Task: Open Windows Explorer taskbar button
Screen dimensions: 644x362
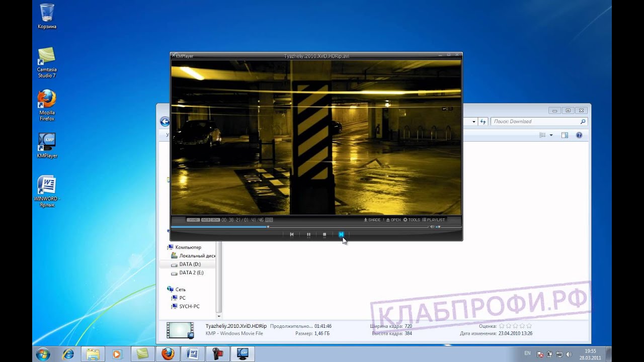Action: pos(93,354)
